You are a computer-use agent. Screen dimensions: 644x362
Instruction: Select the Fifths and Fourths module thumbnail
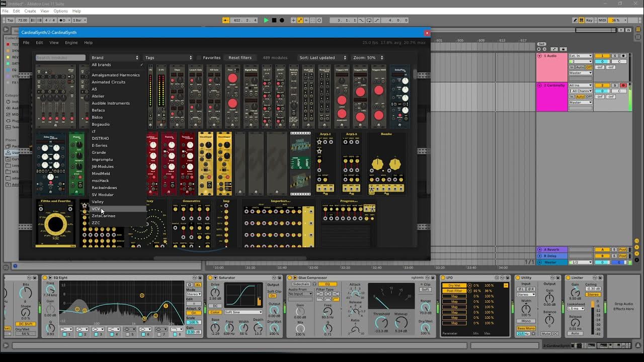[55, 223]
